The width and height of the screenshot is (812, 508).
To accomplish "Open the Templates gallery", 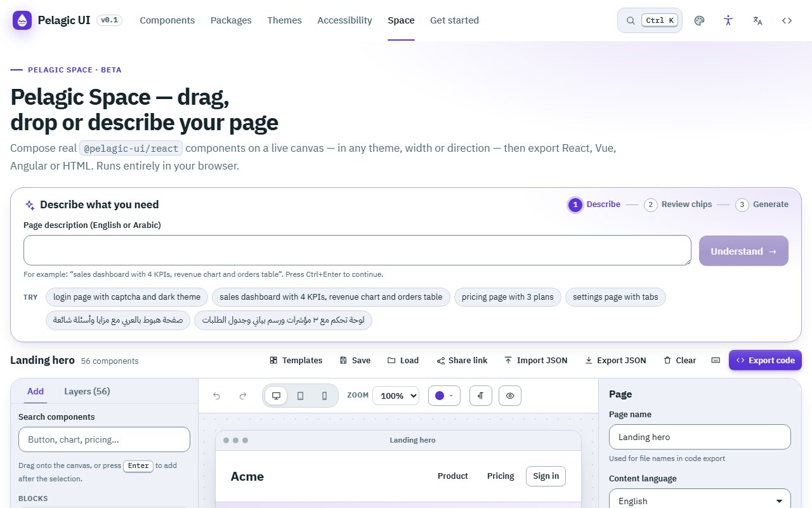I will coord(296,360).
